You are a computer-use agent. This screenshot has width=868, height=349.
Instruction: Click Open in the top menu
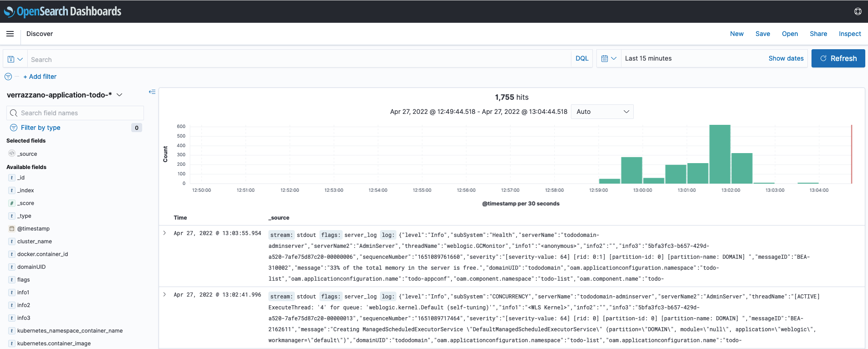click(x=790, y=34)
